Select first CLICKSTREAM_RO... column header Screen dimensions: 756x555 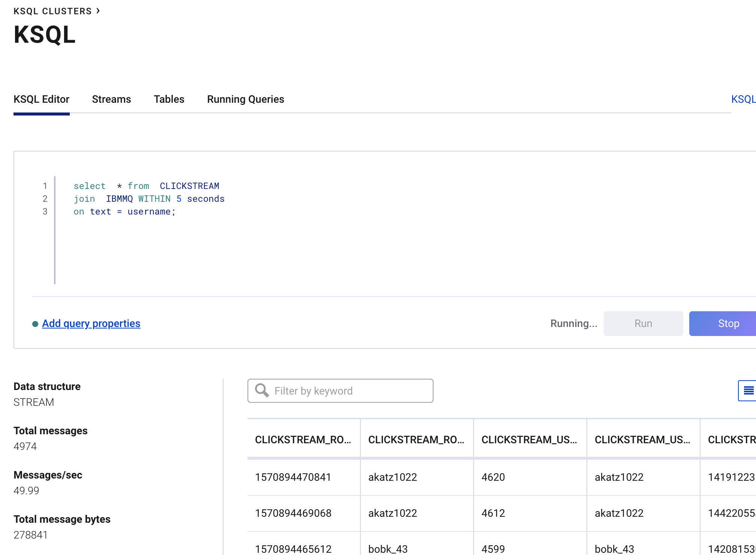[x=303, y=439]
